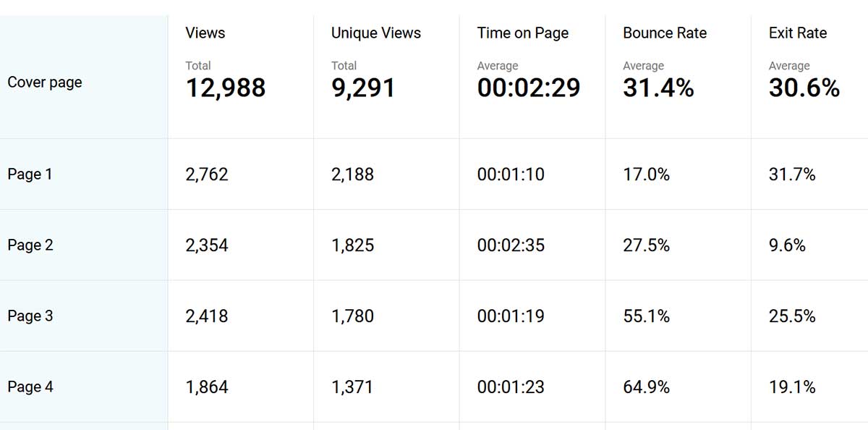The height and width of the screenshot is (430, 868).
Task: Select the average bounce rate 31.4%
Action: point(658,88)
